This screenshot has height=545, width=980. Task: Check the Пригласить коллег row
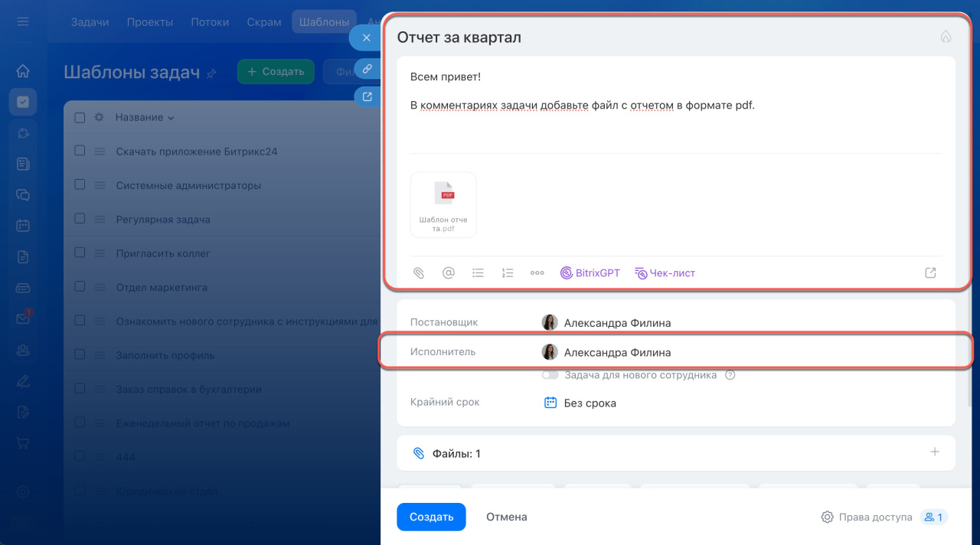tap(80, 253)
